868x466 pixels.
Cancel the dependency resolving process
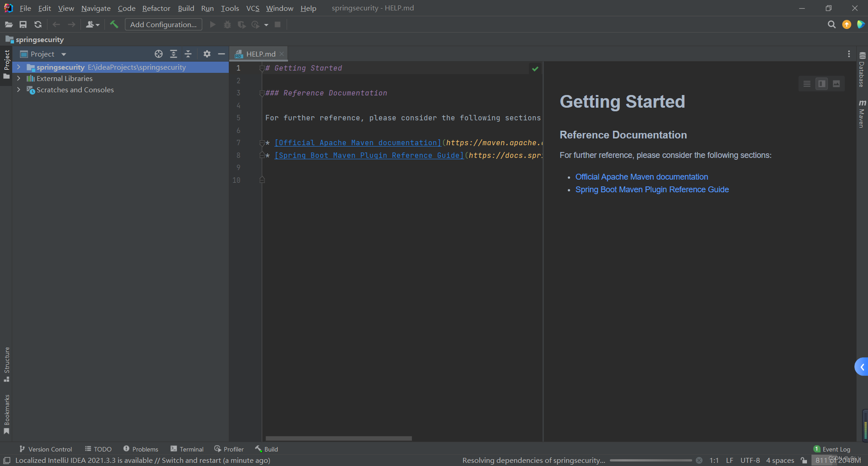699,461
